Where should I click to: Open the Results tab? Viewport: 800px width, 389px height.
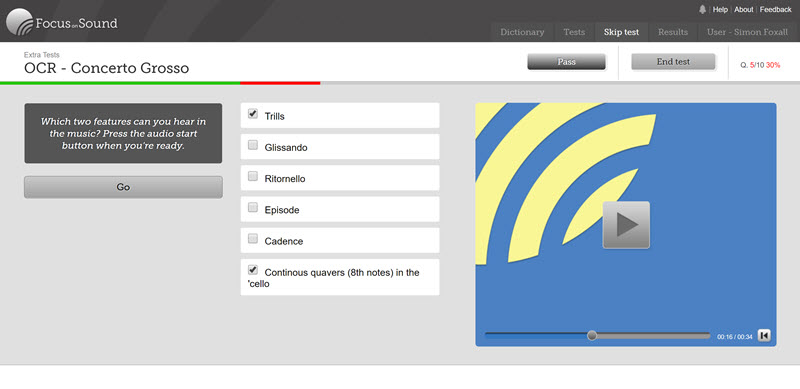pos(673,32)
